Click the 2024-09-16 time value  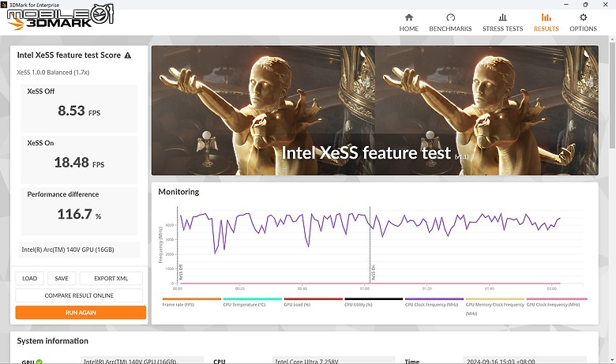coord(501,362)
